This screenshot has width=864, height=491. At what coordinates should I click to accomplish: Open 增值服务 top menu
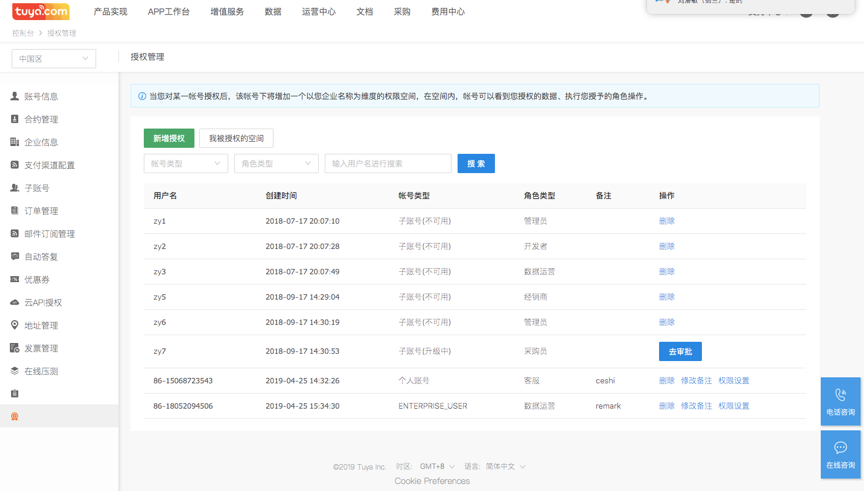(x=227, y=12)
